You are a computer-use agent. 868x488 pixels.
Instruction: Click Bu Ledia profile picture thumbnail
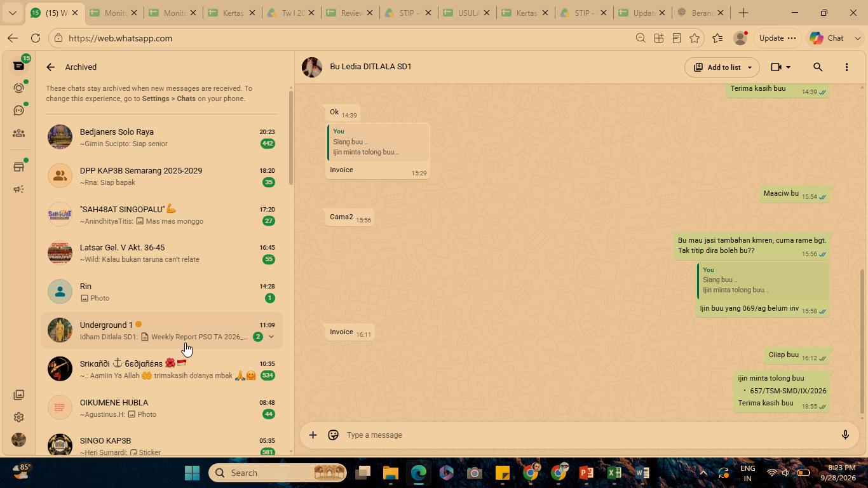(x=311, y=67)
